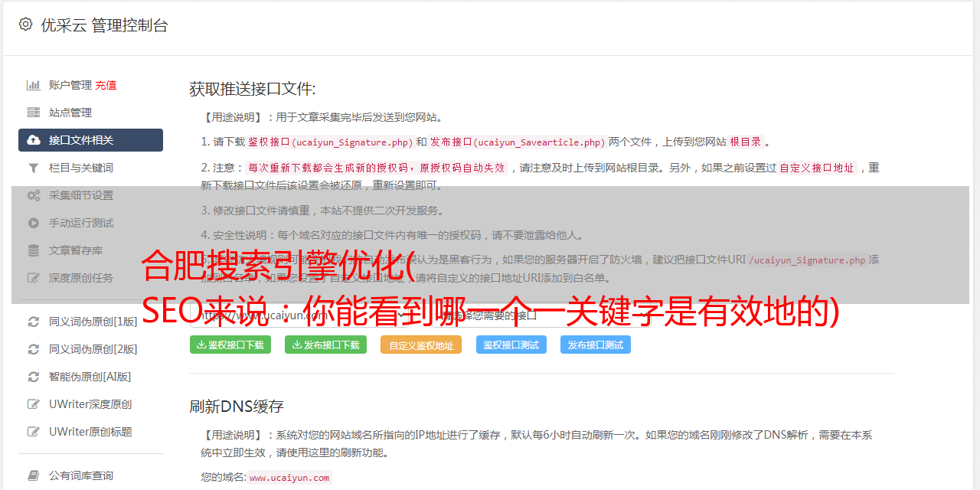Click the database icon for 文章暂存库
The width and height of the screenshot is (980, 490).
point(34,250)
